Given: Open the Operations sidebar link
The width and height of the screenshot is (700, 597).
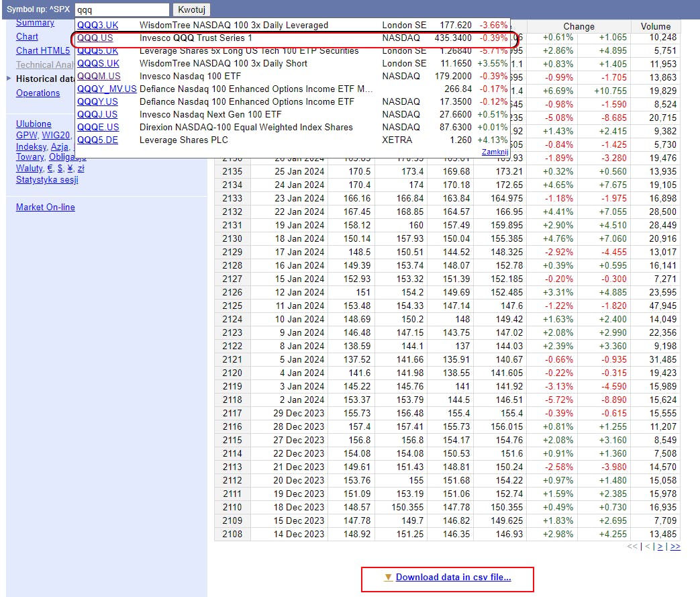Looking at the screenshot, I should 38,93.
